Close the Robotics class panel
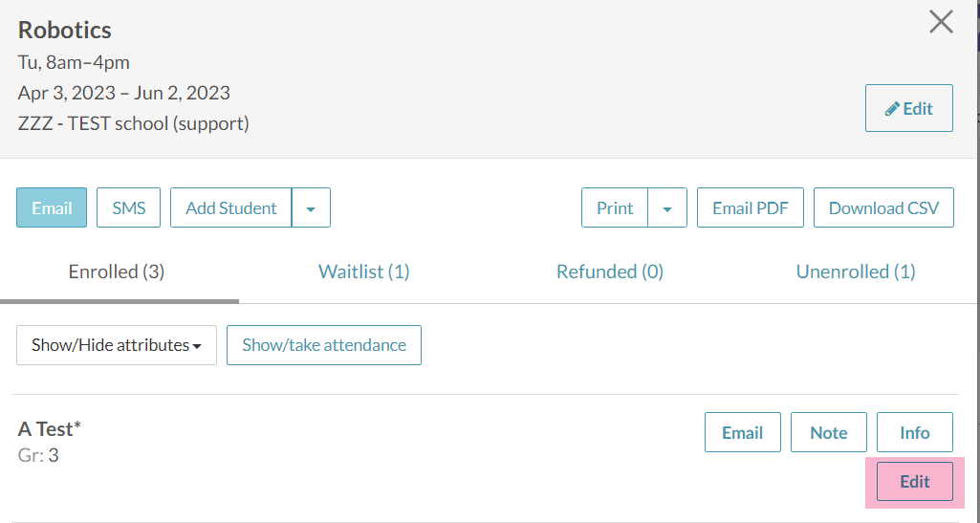This screenshot has width=980, height=523. (941, 23)
